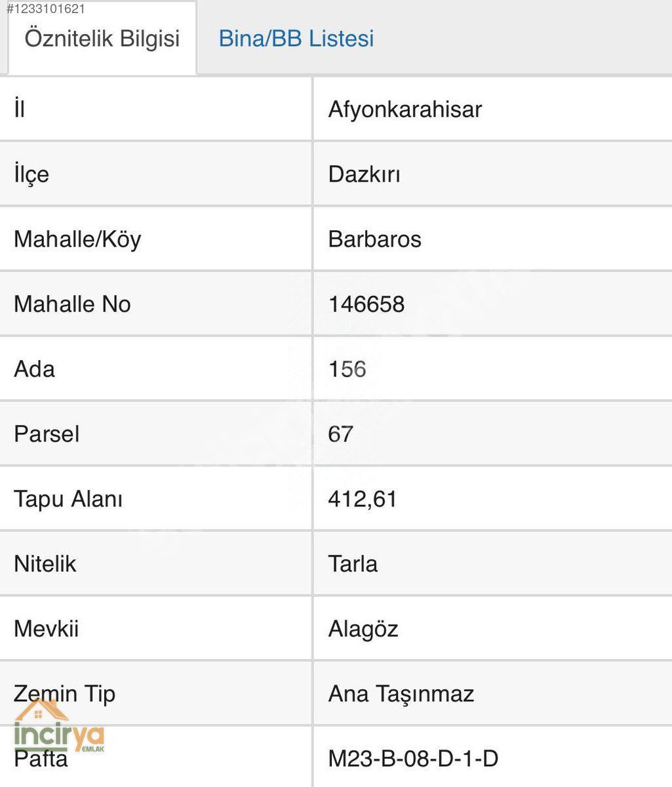Click the Parsel value 67
Image resolution: width=672 pixels, height=787 pixels.
341,434
